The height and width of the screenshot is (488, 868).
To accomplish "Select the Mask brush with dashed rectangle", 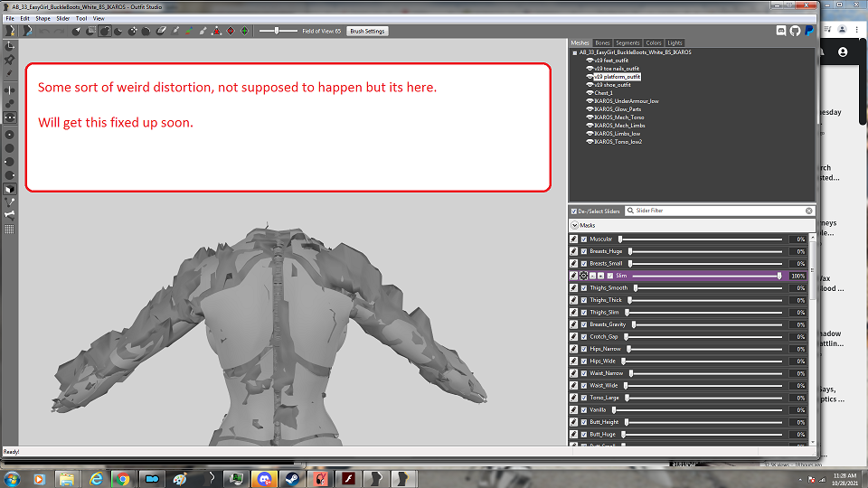I will tap(90, 31).
